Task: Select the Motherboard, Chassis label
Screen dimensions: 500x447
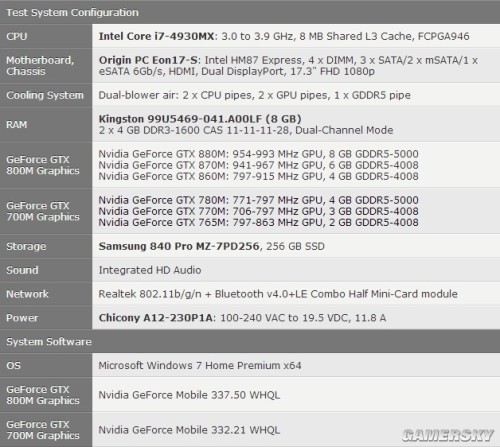Action: click(x=40, y=66)
